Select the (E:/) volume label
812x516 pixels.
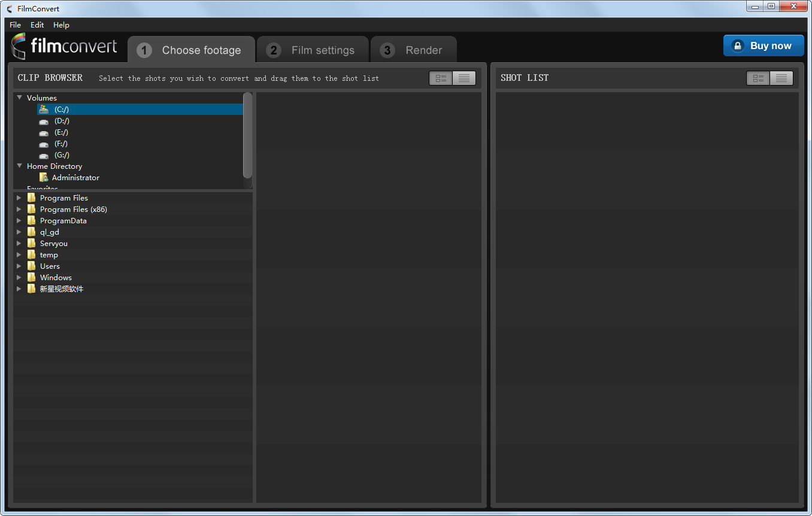tap(61, 132)
